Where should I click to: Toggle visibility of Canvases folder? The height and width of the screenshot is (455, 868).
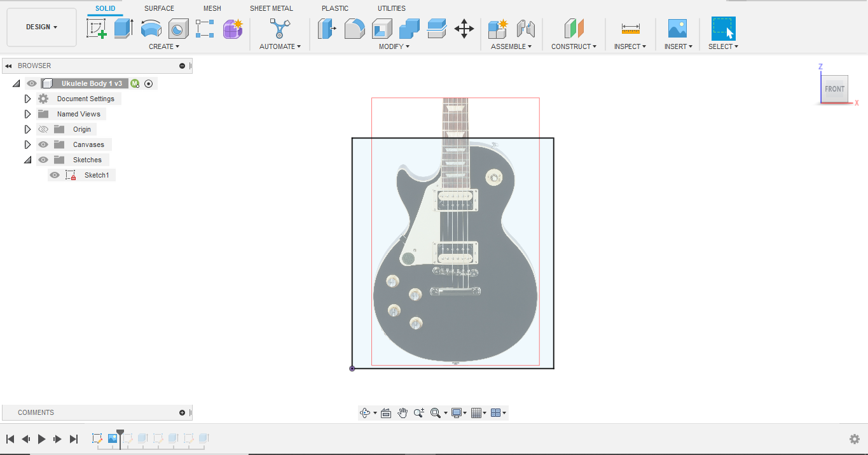43,144
